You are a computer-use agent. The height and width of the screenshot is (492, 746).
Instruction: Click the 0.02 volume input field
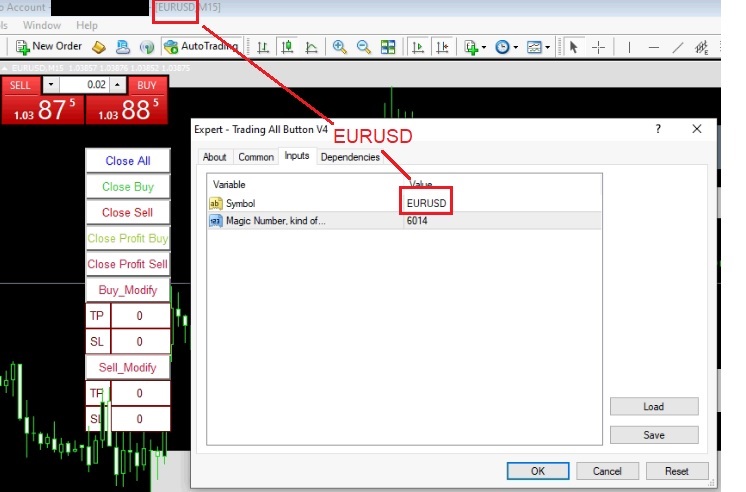[x=84, y=85]
